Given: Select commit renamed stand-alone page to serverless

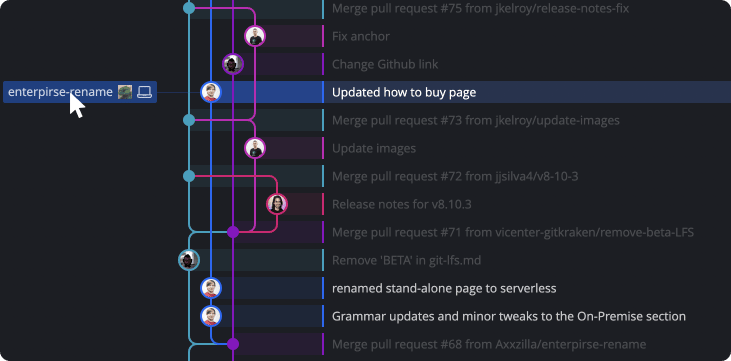Looking at the screenshot, I should (x=444, y=288).
